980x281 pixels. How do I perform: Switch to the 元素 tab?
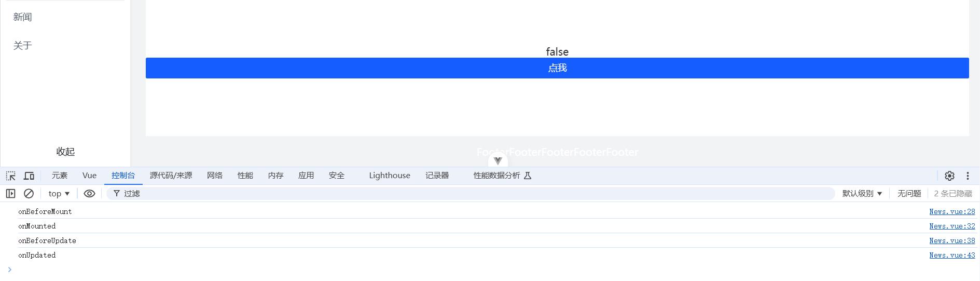coord(60,176)
